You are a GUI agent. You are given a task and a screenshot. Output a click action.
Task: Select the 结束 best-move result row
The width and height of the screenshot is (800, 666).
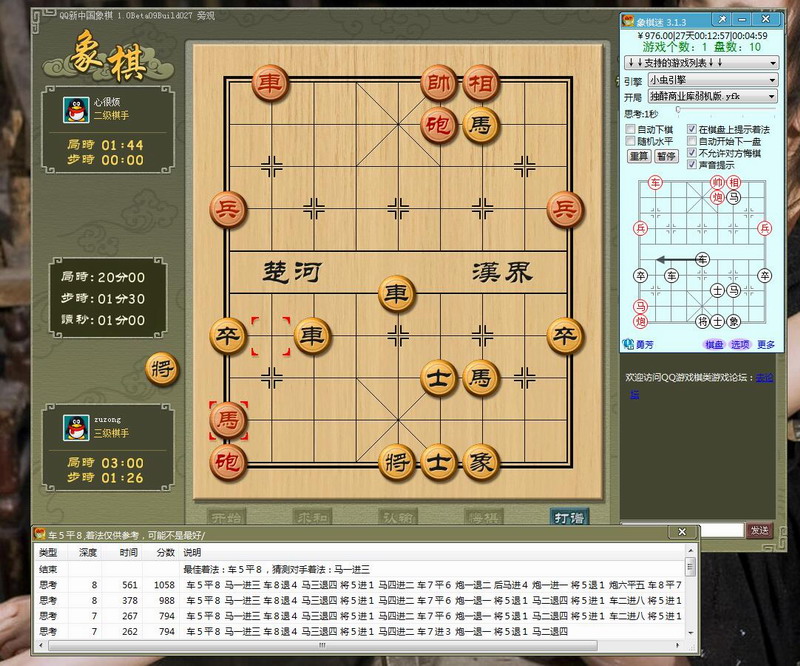point(360,569)
